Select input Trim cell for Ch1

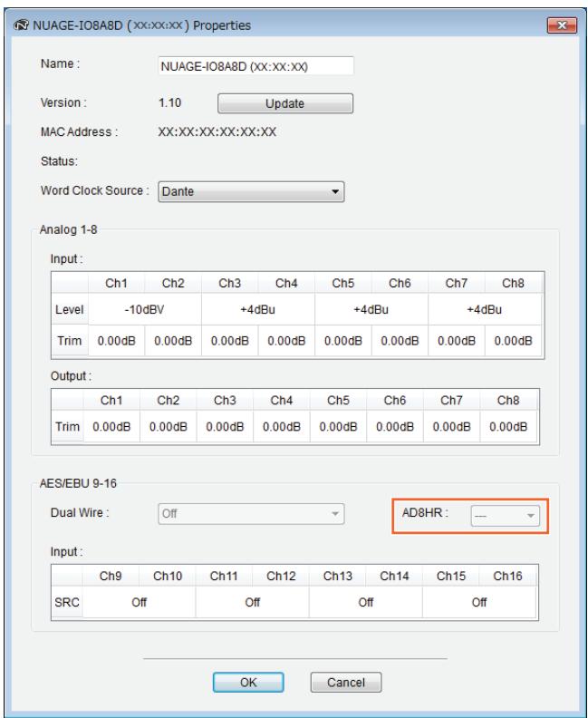116,341
